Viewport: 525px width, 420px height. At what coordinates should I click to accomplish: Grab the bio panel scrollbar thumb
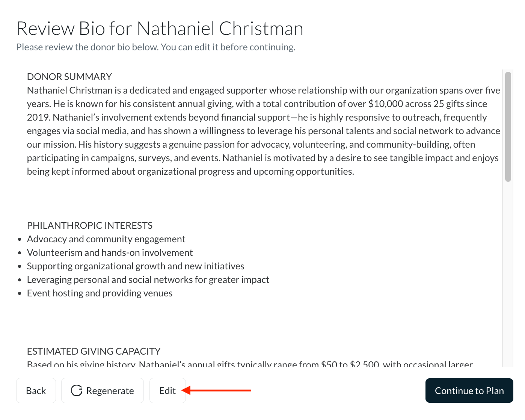coord(508,127)
